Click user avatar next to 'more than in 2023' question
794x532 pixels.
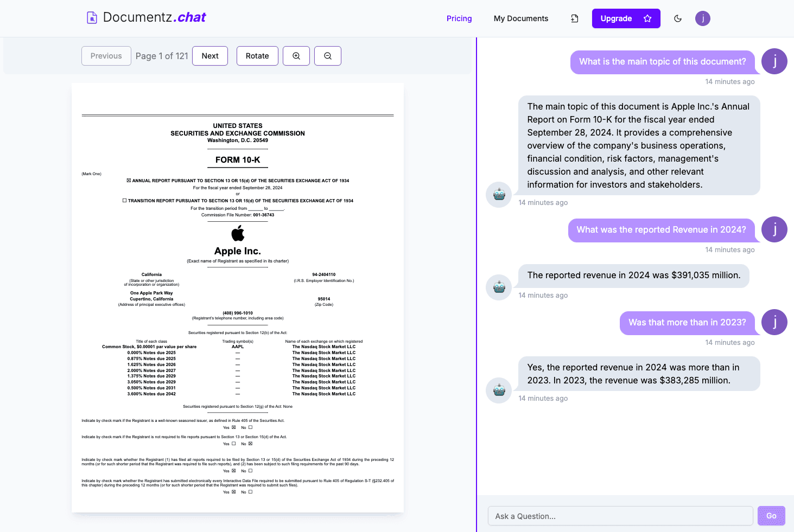(774, 322)
